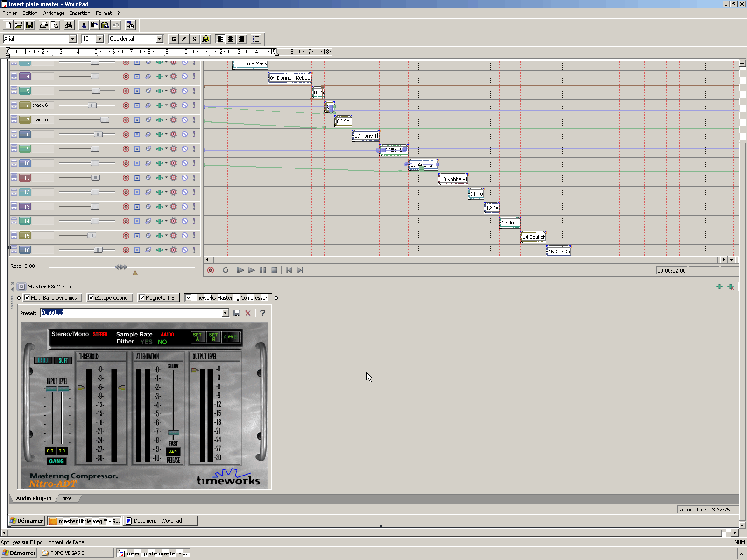Click the Save icon in WordPad toolbar
Image resolution: width=747 pixels, height=560 pixels.
coord(29,25)
